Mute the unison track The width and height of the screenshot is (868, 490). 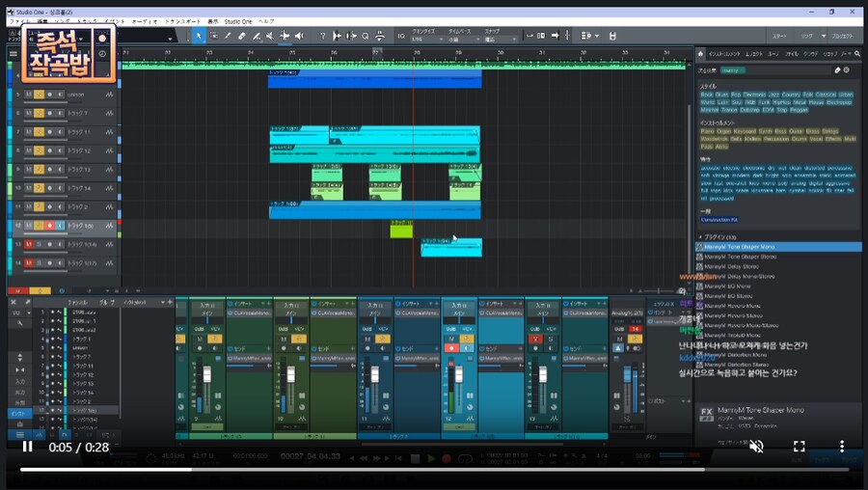pyautogui.click(x=28, y=95)
